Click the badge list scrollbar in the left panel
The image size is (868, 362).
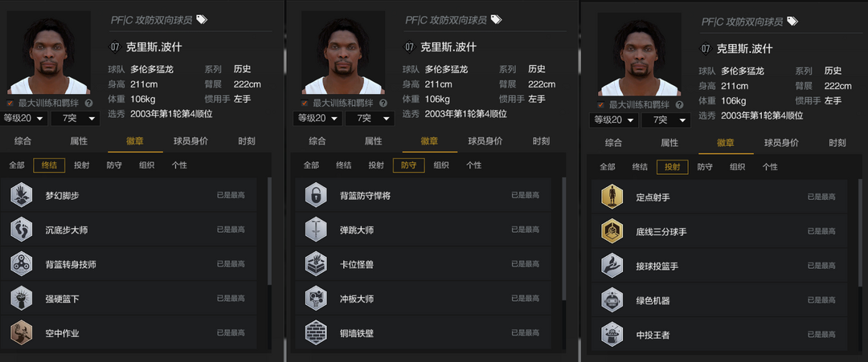tap(269, 231)
